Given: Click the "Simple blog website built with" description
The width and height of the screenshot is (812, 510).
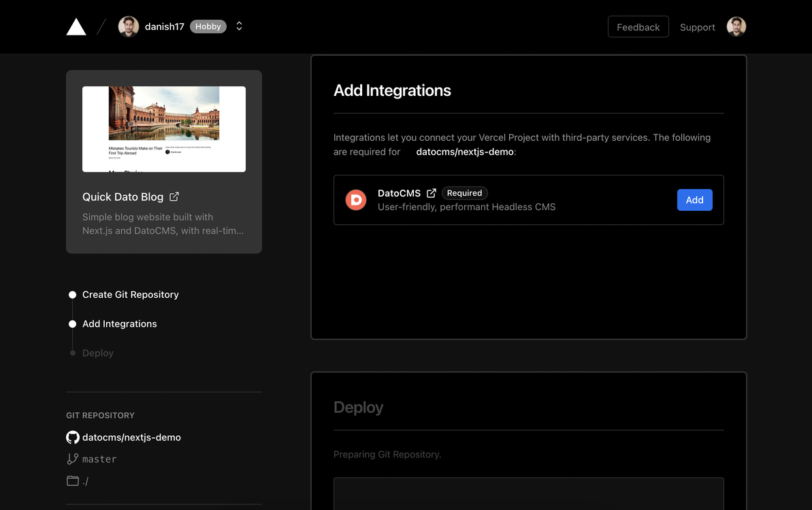Looking at the screenshot, I should pos(148,217).
